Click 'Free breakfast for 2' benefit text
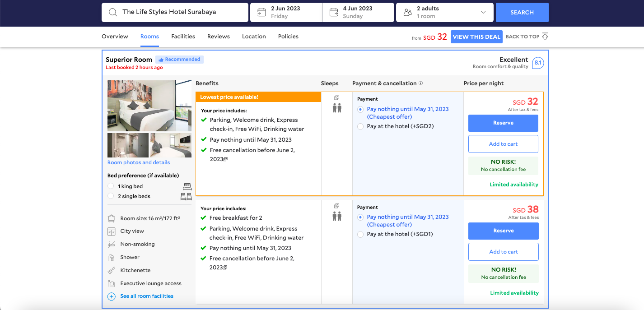 coord(236,218)
